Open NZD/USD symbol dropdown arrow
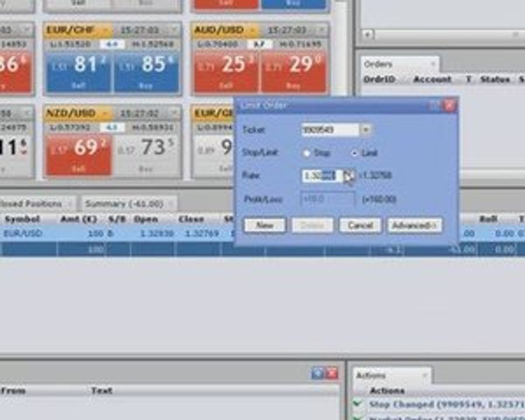Image resolution: width=525 pixels, height=420 pixels. [106, 114]
